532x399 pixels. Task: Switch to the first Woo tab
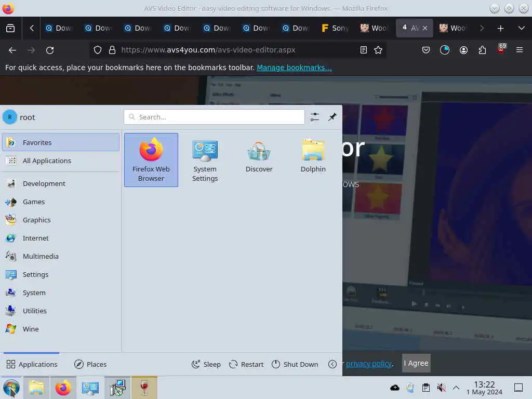[x=374, y=28]
